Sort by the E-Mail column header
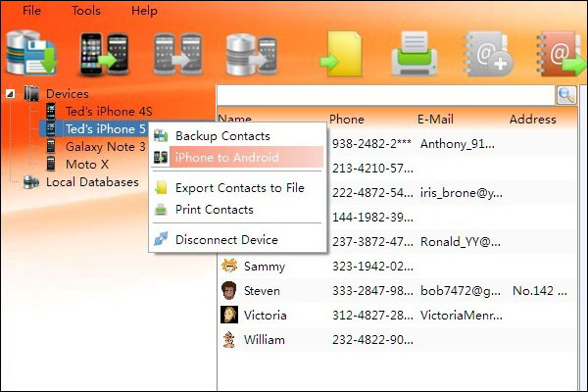588x392 pixels. [435, 120]
